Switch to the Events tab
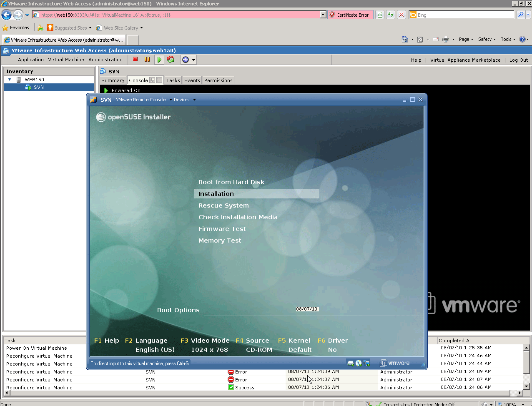Screen dimensions: 532x406 (192, 80)
